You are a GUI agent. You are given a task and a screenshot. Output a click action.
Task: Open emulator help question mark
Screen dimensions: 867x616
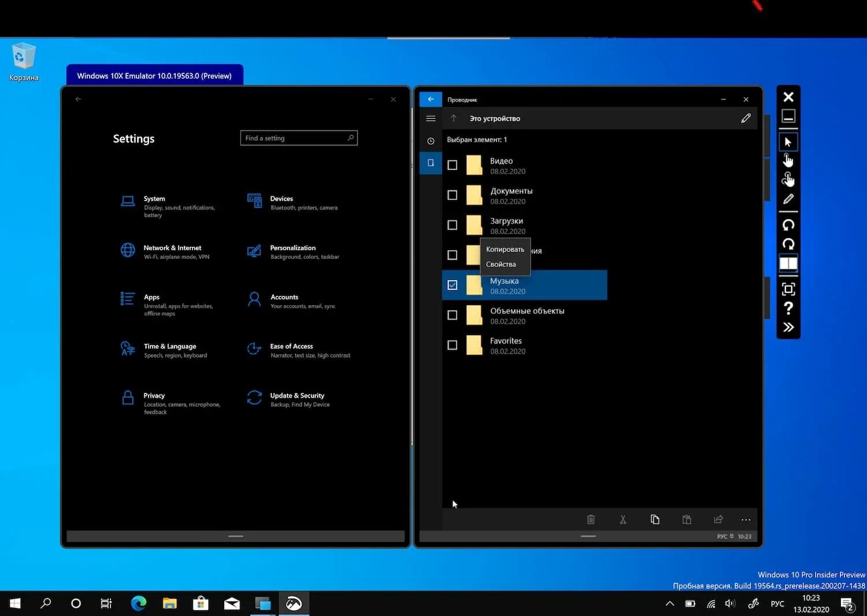click(788, 308)
